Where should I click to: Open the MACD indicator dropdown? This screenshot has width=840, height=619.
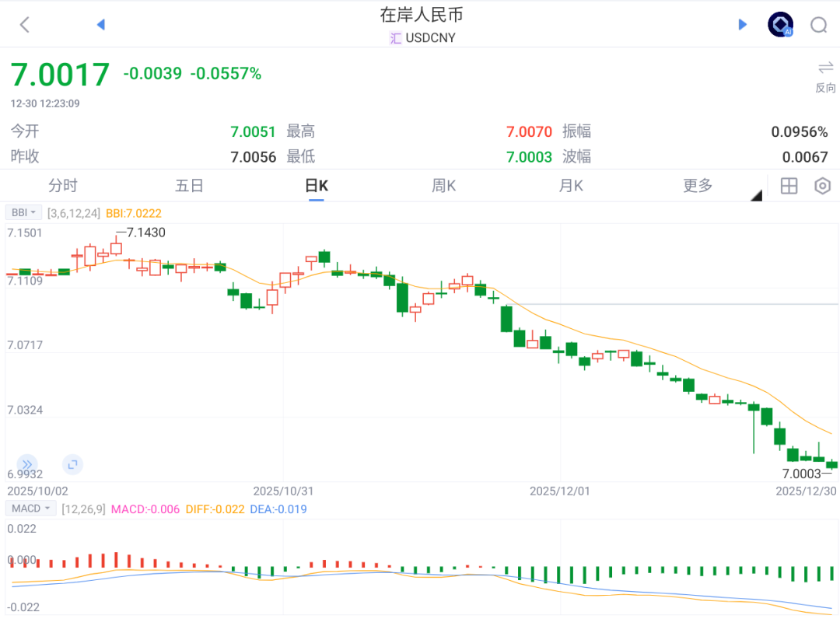pyautogui.click(x=30, y=509)
